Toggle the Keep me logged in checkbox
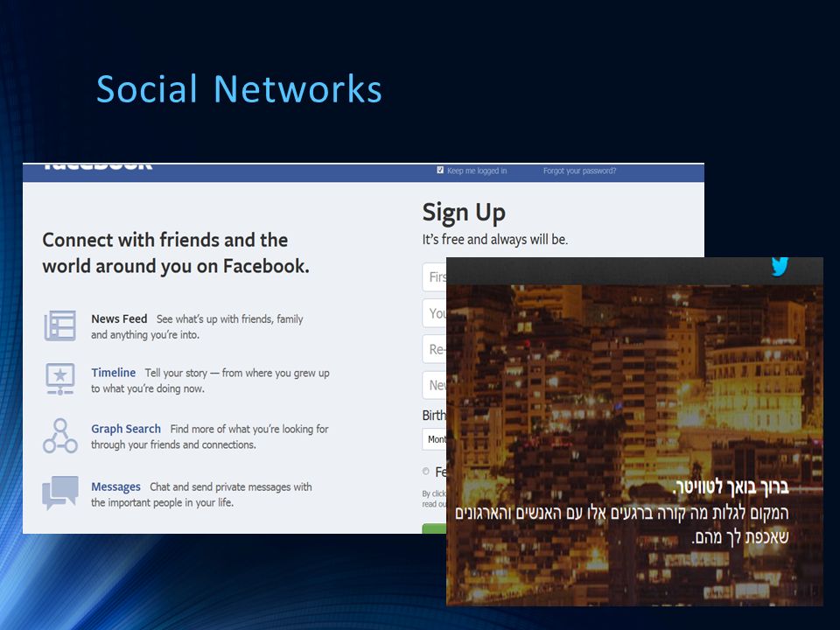 pyautogui.click(x=440, y=171)
